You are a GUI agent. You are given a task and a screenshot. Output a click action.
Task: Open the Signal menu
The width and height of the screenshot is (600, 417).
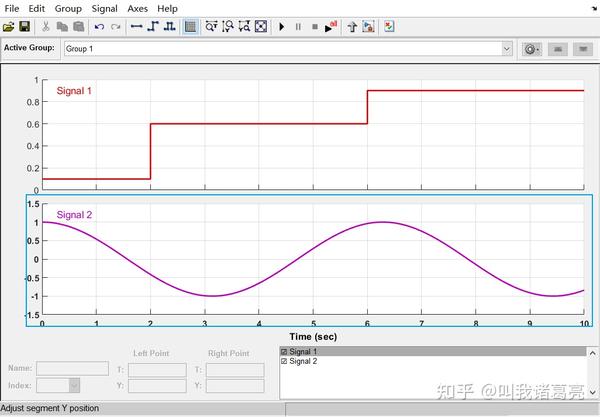(104, 8)
